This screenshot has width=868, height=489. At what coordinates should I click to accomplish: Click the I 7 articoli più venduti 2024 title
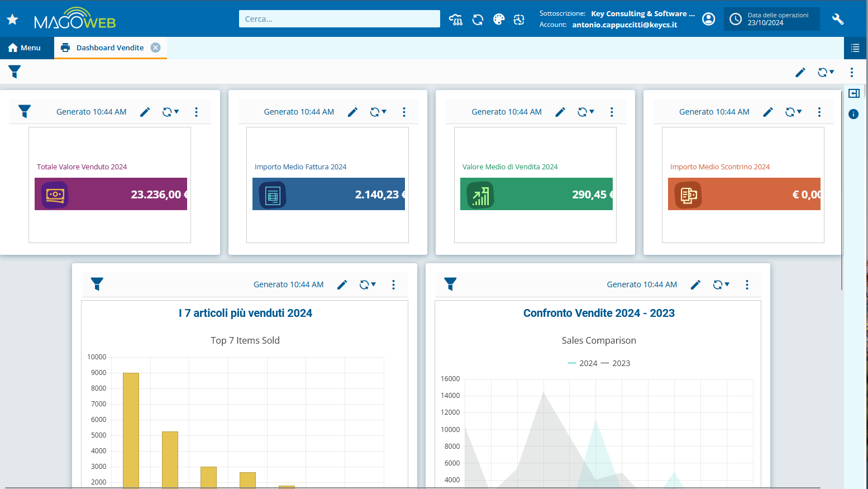245,313
